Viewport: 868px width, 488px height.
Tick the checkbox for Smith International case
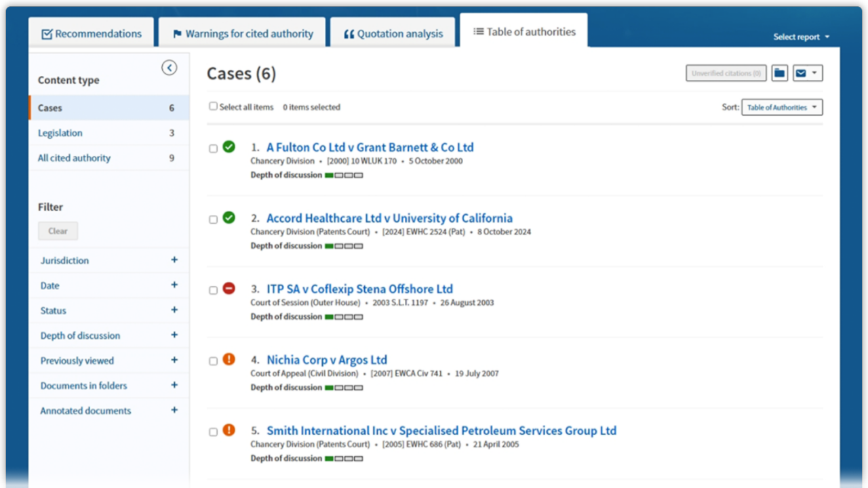point(213,432)
